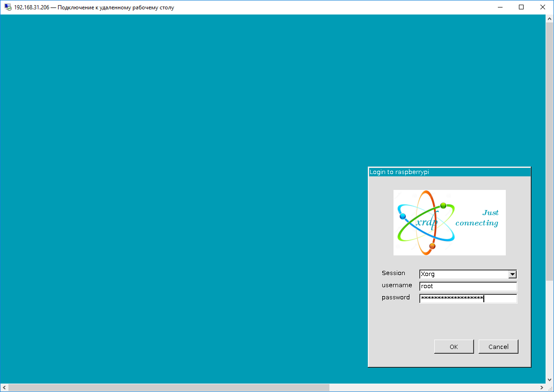Click the xrdp Just connecting logo
This screenshot has height=392, width=554.
(x=449, y=223)
